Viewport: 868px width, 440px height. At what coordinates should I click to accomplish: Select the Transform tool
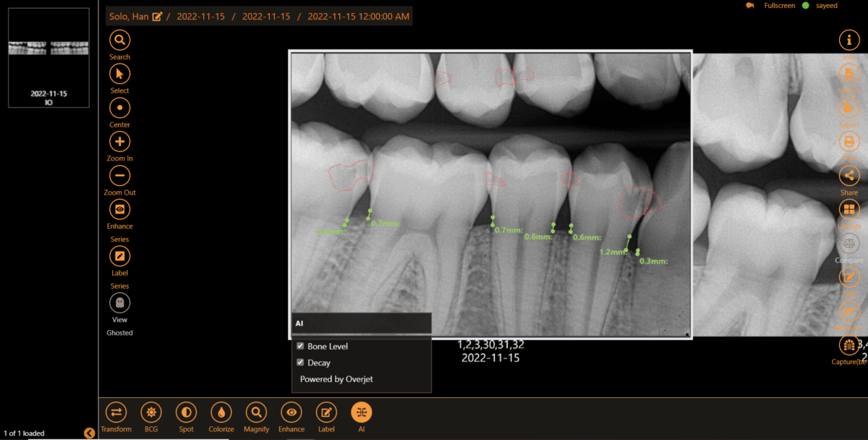coord(116,412)
